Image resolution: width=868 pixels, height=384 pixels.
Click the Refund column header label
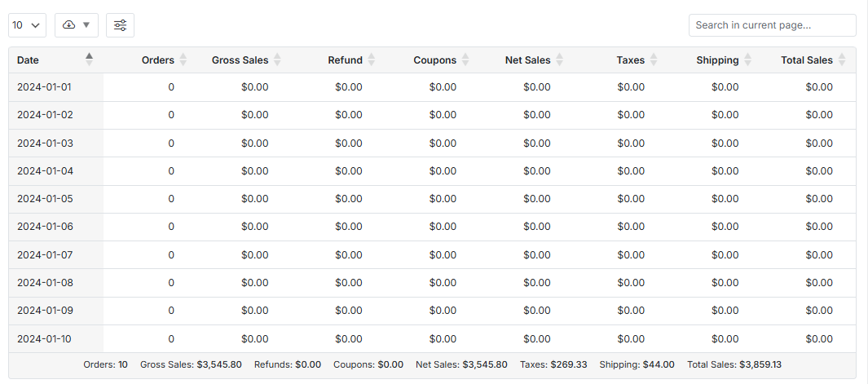(345, 60)
